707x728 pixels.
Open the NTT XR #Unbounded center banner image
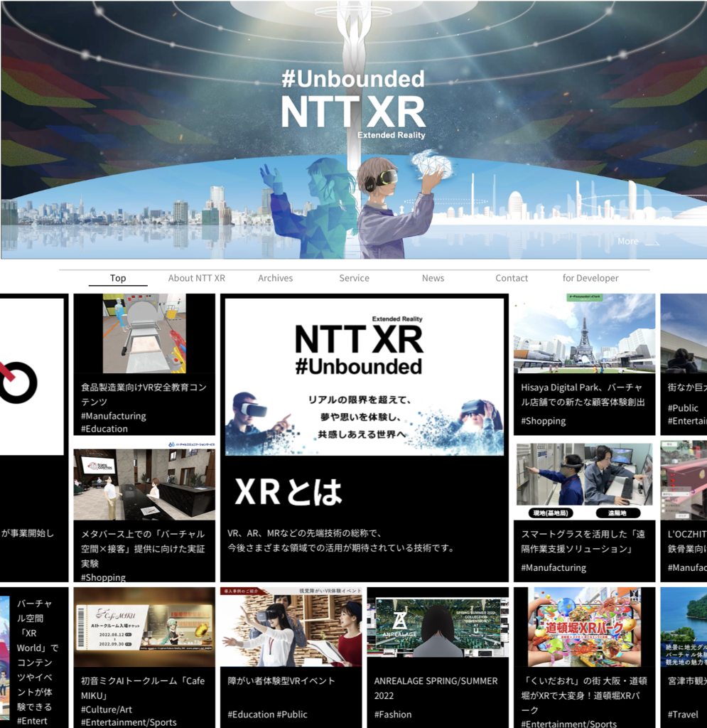tap(365, 377)
